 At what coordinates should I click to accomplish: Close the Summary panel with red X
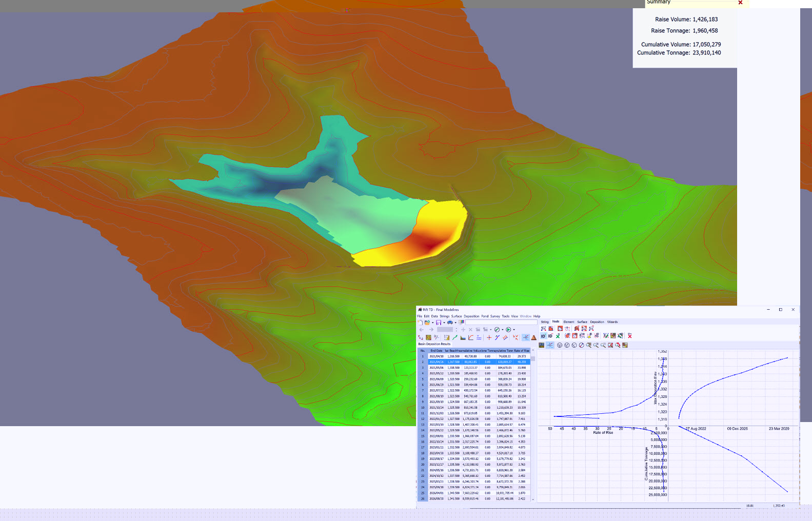(x=740, y=3)
